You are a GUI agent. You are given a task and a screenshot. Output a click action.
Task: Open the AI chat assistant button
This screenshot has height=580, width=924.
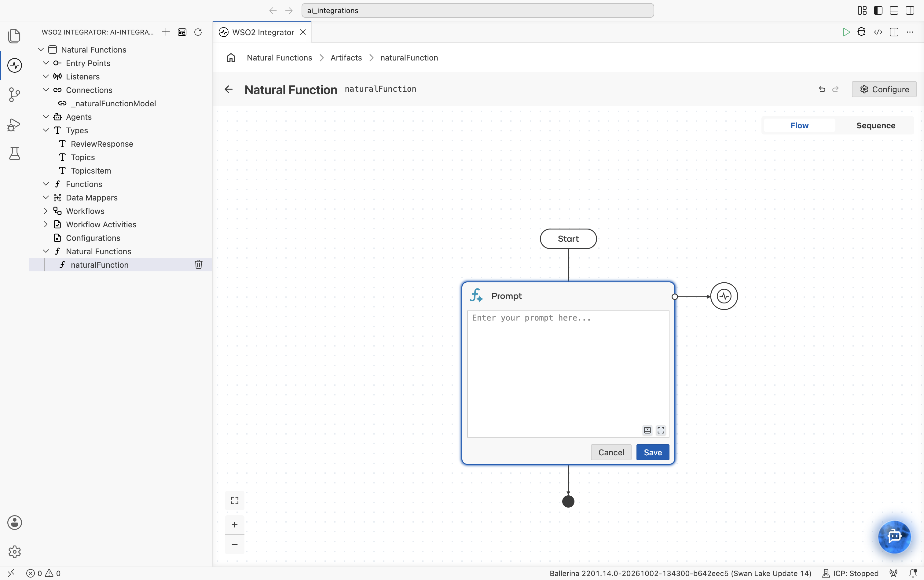tap(894, 536)
